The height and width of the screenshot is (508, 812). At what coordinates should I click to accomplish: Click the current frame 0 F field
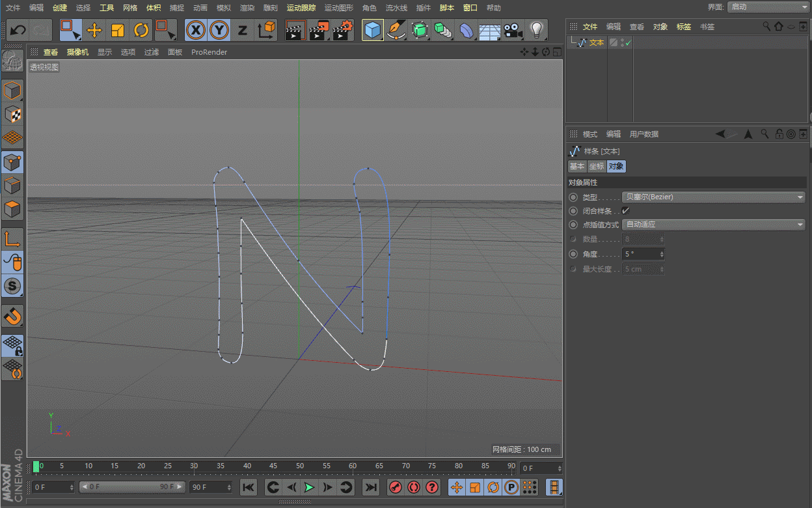pos(541,468)
